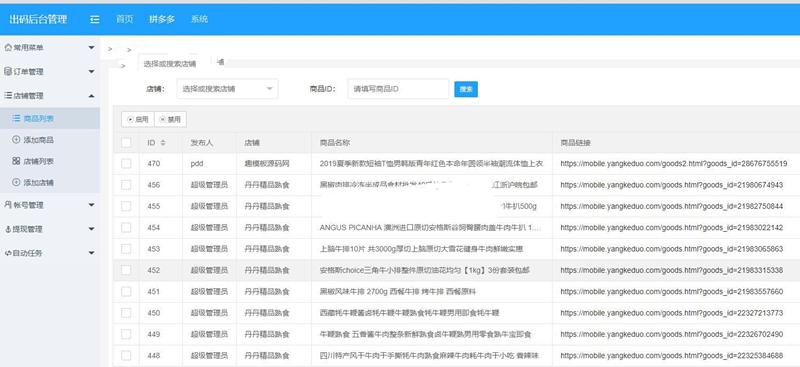
Task: Click the 出码后台管理 logo title
Action: pos(38,19)
